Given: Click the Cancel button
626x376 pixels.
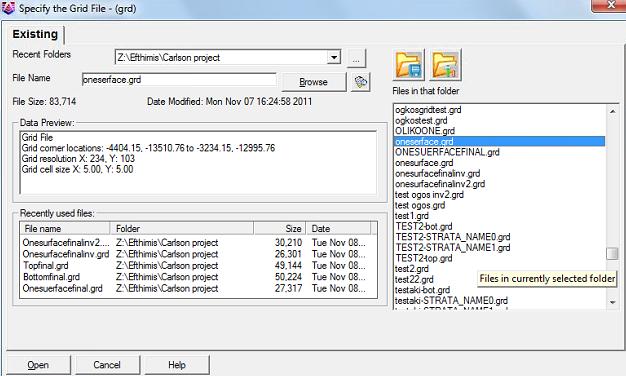Looking at the screenshot, I should [107, 365].
